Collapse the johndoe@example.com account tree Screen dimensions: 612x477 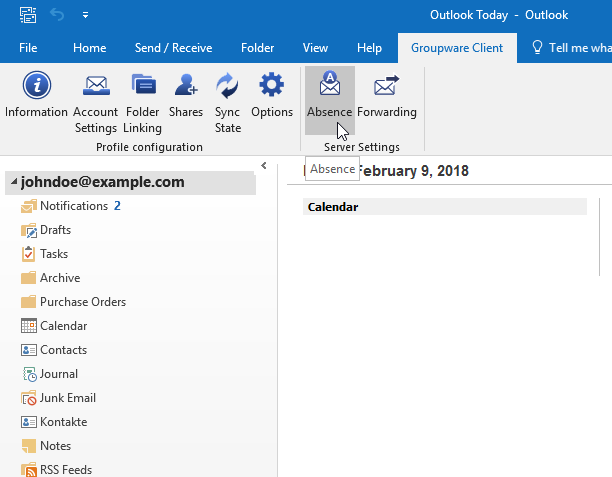pos(14,182)
